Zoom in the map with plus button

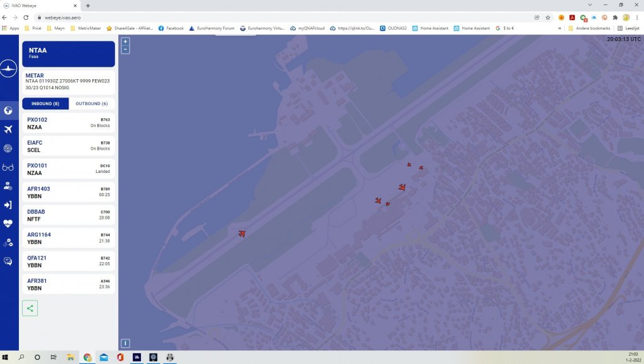pyautogui.click(x=125, y=41)
